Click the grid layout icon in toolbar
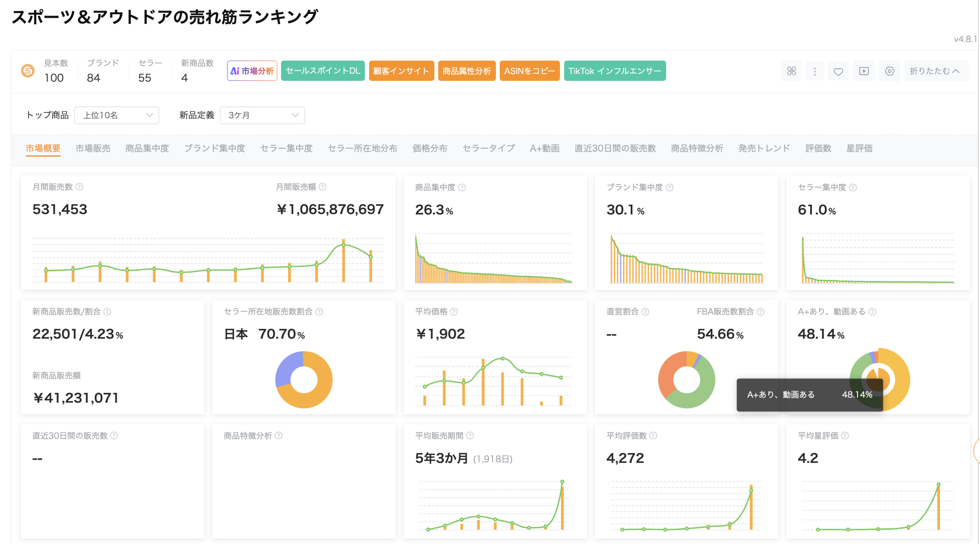Image resolution: width=980 pixels, height=544 pixels. point(791,71)
